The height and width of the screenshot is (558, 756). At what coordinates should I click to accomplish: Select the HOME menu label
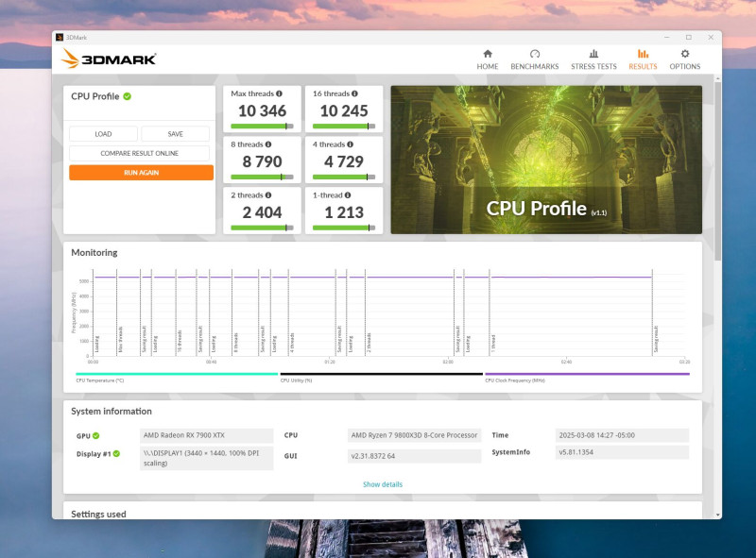(488, 66)
